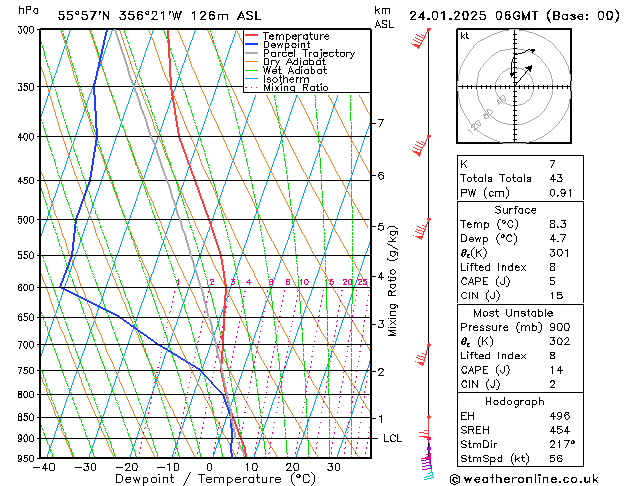629x486 pixels.
Task: Select the Wet Adiabat legend entry
Action: (x=295, y=71)
